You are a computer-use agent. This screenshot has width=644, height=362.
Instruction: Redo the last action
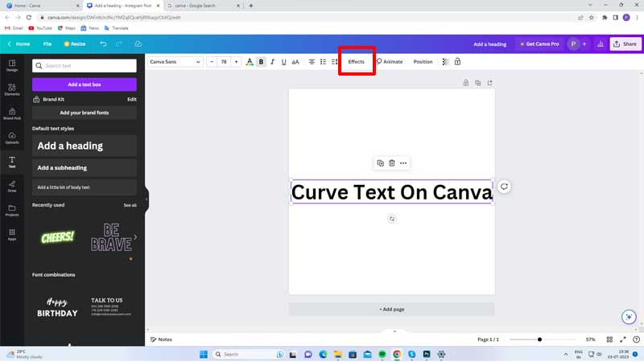point(118,44)
